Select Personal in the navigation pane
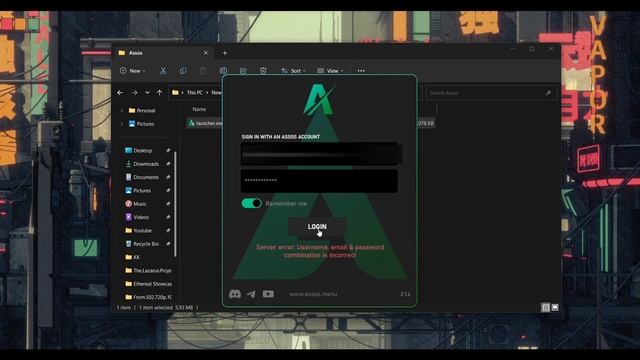640x360 pixels. tap(142, 110)
